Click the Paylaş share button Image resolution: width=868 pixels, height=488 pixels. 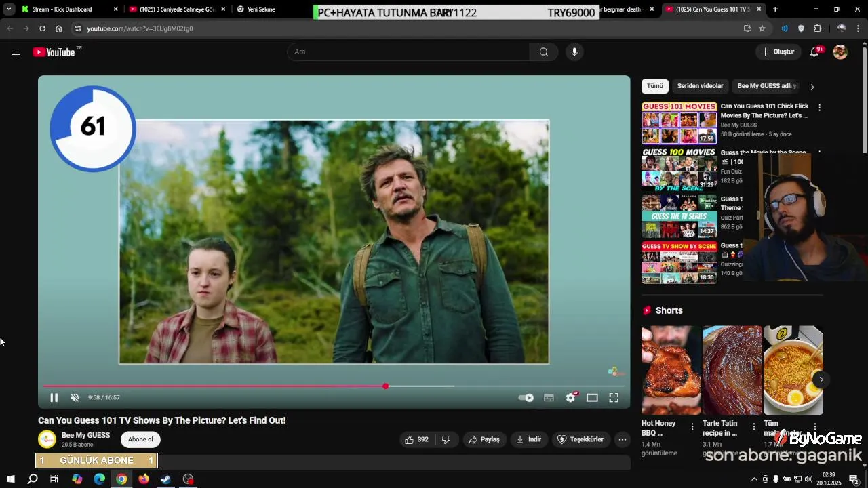click(484, 440)
